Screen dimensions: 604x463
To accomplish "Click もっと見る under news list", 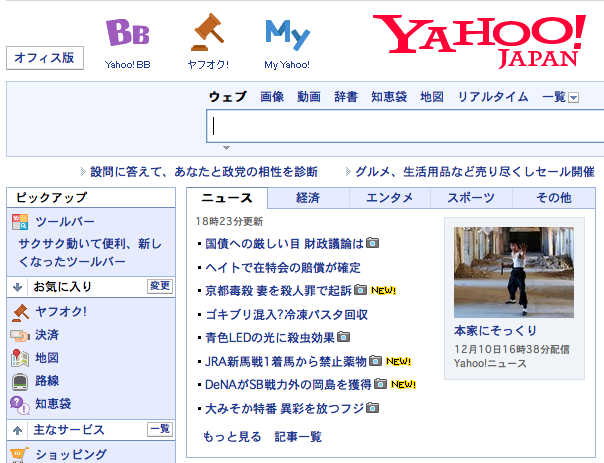I will click(232, 437).
